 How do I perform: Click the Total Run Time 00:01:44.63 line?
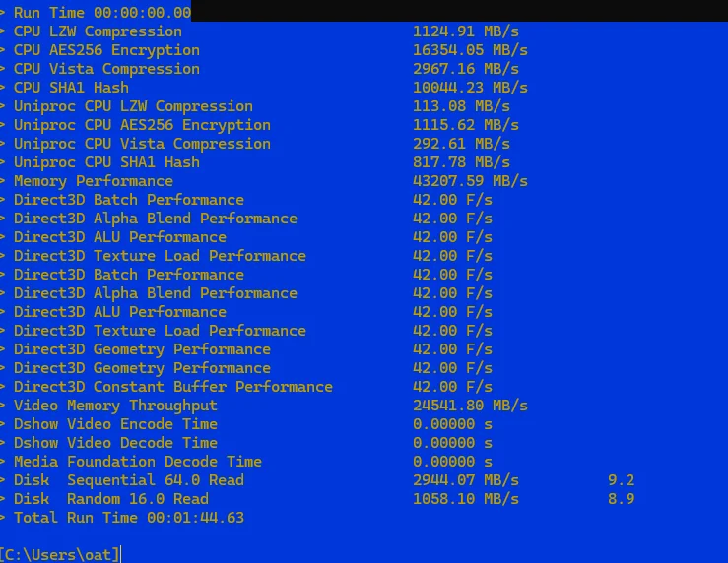[129, 518]
